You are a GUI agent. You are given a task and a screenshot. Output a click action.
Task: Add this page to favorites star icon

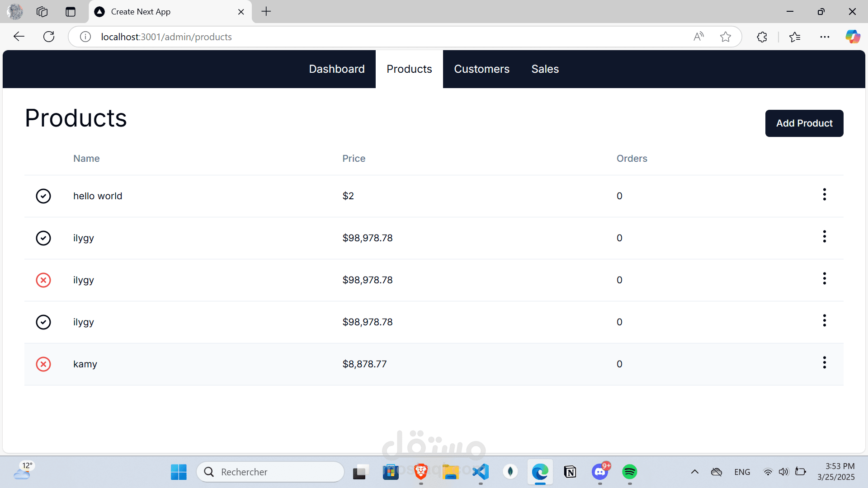(x=725, y=37)
